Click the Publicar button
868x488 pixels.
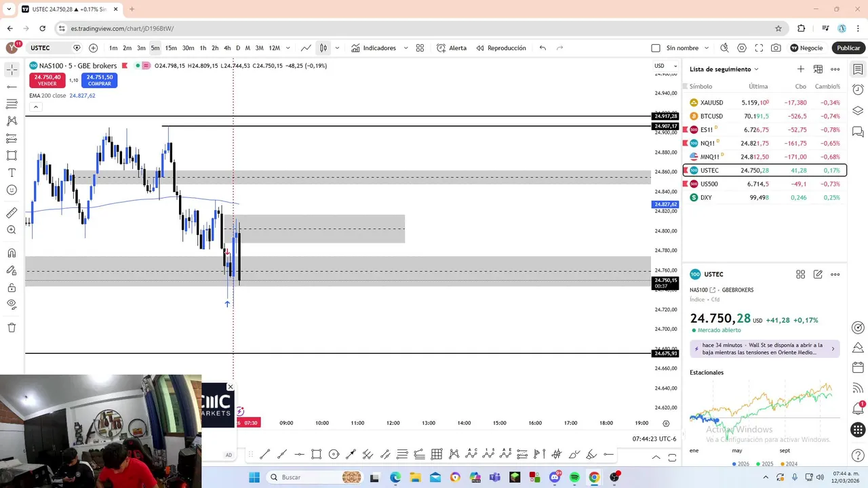[848, 48]
